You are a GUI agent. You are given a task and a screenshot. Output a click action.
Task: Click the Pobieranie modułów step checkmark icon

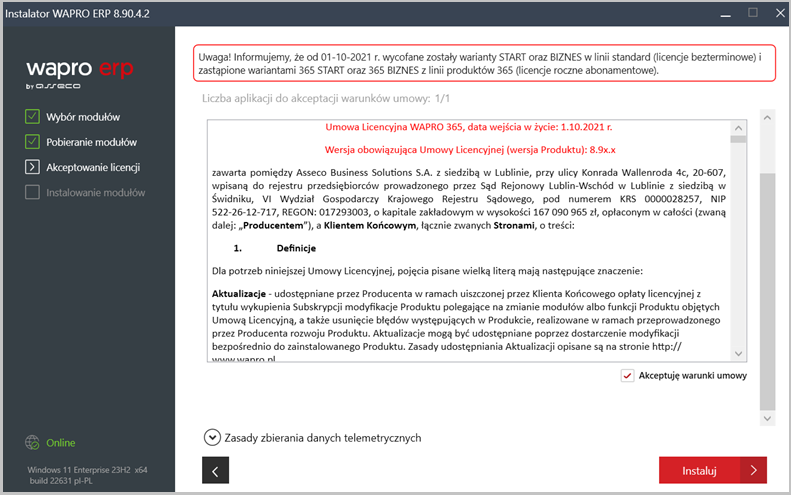(x=32, y=142)
